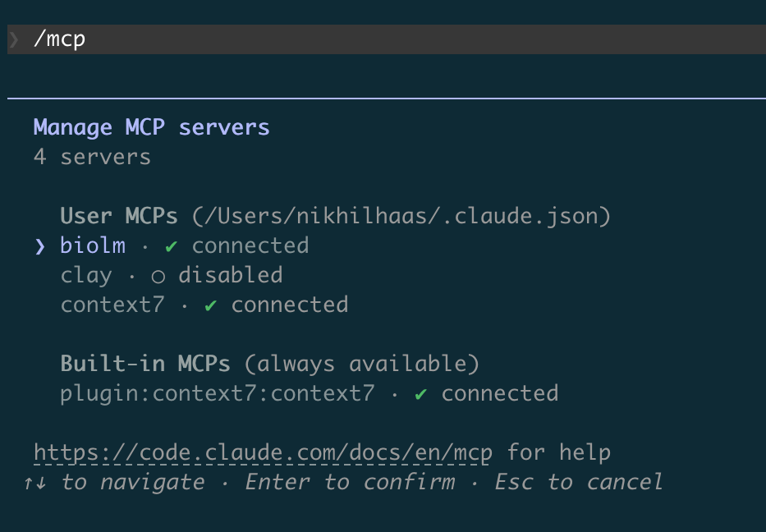This screenshot has height=532, width=766.
Task: Click the "connected" status of plugin:context7:context7
Action: (x=499, y=393)
